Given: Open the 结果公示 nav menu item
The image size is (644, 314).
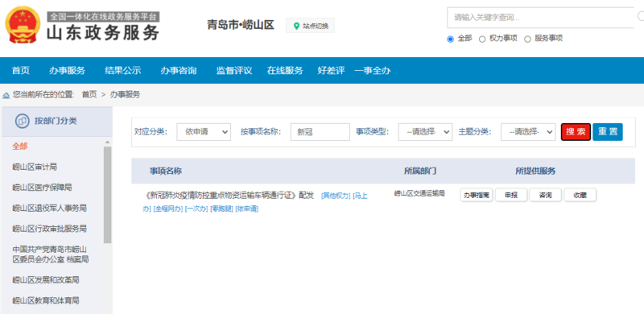Looking at the screenshot, I should (x=123, y=71).
